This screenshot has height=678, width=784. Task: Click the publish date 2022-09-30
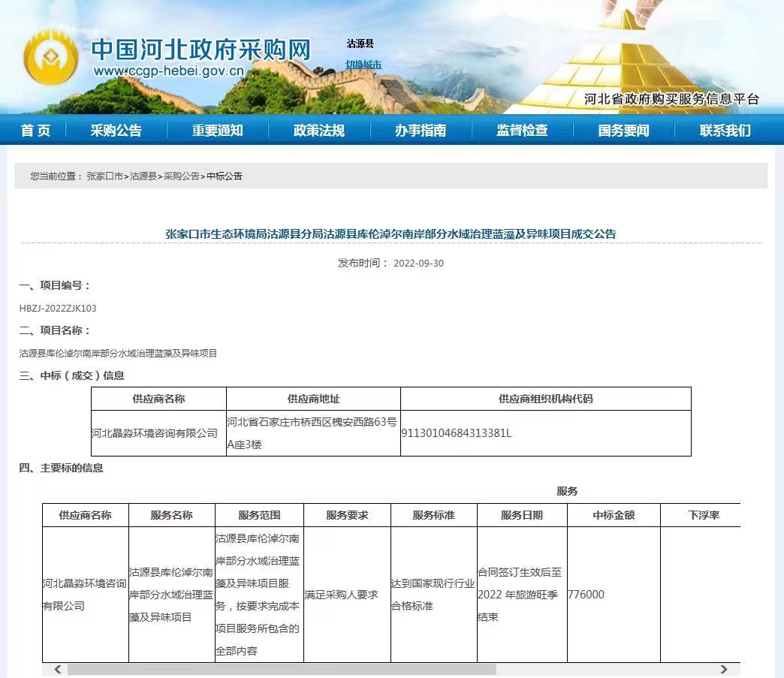click(x=418, y=263)
